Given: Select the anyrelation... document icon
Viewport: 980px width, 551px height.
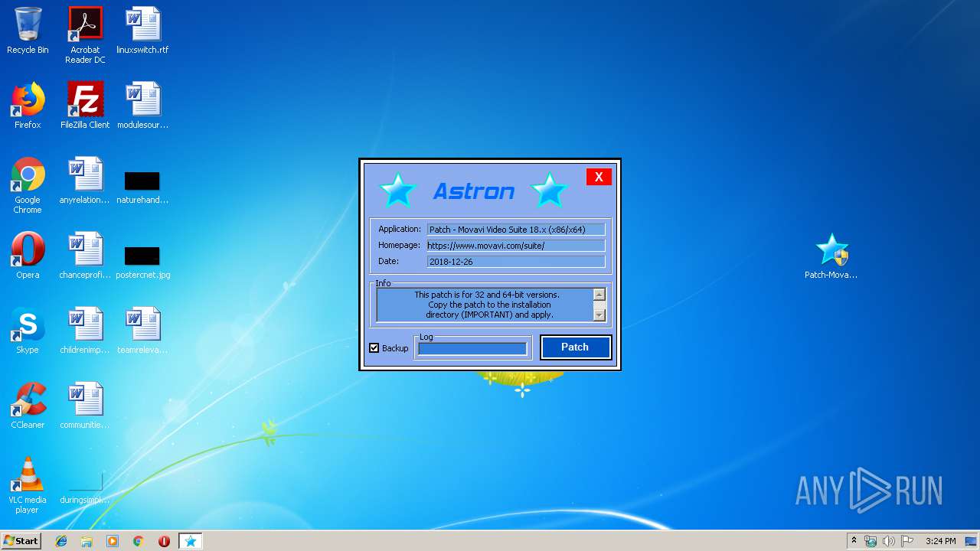Looking at the screenshot, I should tap(85, 181).
